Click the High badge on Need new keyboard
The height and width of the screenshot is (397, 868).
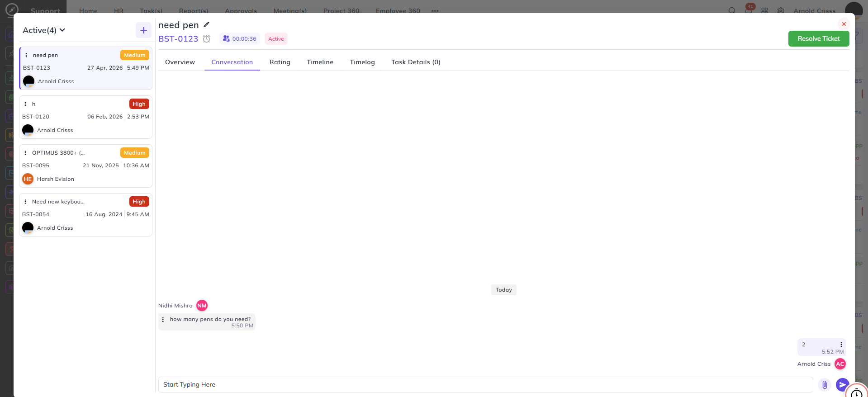coord(139,202)
